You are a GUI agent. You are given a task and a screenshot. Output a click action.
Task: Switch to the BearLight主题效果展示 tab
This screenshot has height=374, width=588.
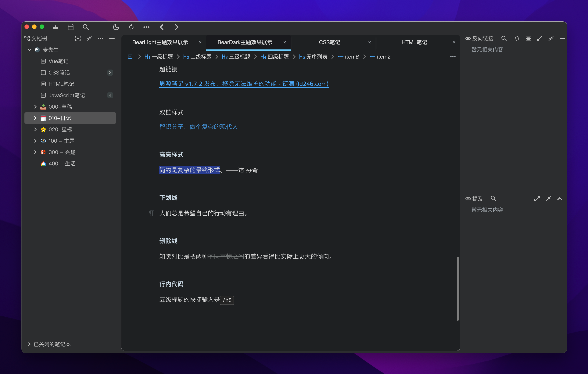160,42
